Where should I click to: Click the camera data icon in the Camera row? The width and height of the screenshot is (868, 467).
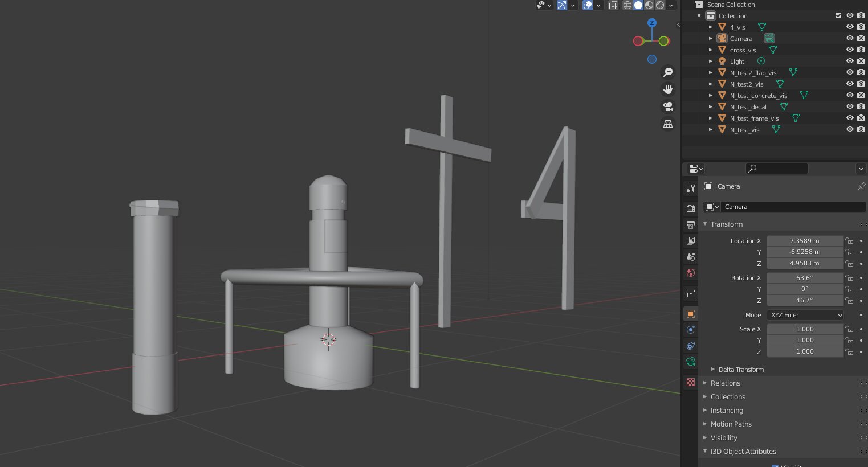tap(769, 39)
